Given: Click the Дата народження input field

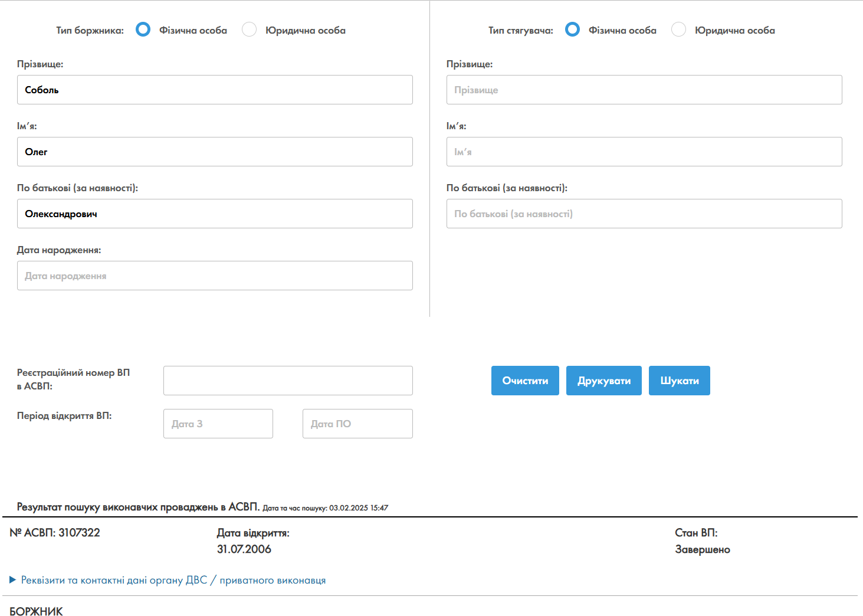Looking at the screenshot, I should (x=215, y=276).
